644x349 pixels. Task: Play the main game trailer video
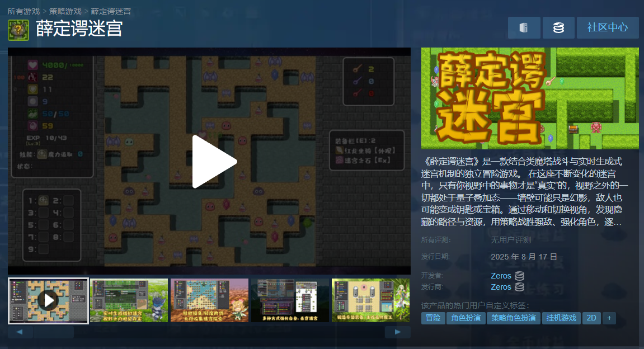point(214,162)
